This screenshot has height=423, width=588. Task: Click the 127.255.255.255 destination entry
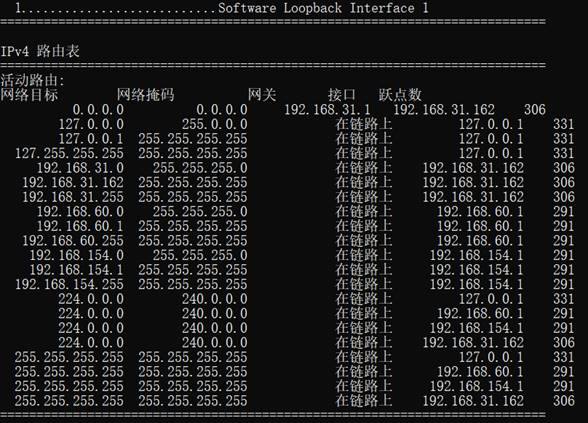(69, 153)
